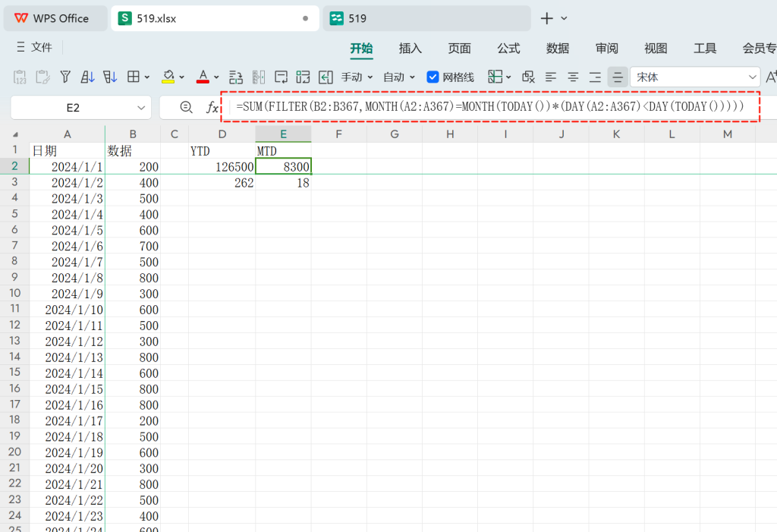The width and height of the screenshot is (777, 532).
Task: Switch to the 插入 ribbon tab
Action: point(411,48)
